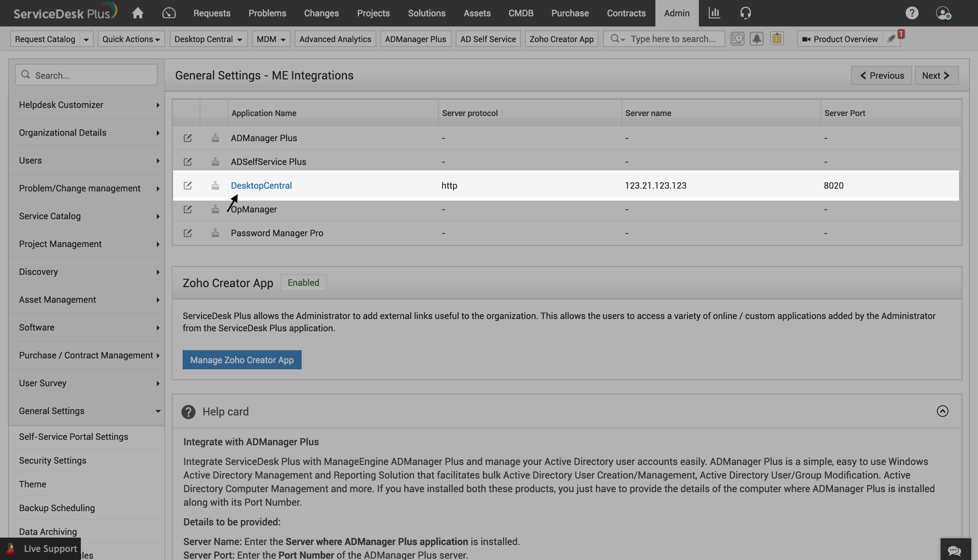Screen dimensions: 978x560
Task: Click inside the sidebar search field
Action: point(86,75)
